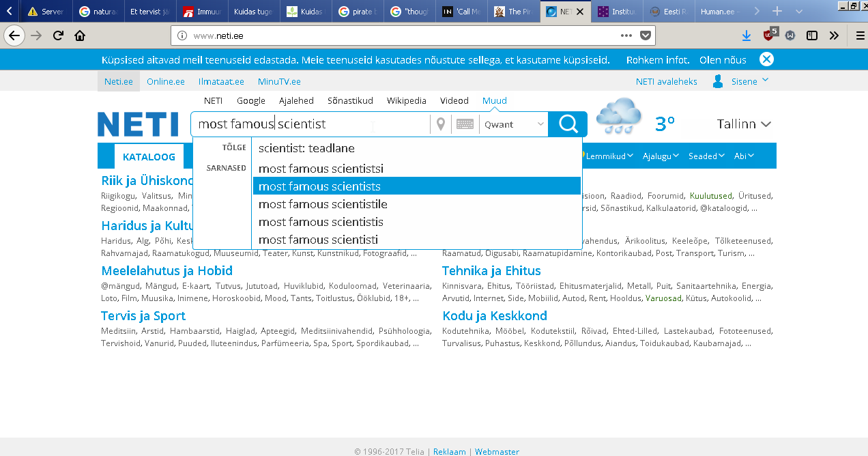Open the 'Kodu ja Keskkond' category
Image resolution: width=868 pixels, height=456 pixels.
coord(495,316)
